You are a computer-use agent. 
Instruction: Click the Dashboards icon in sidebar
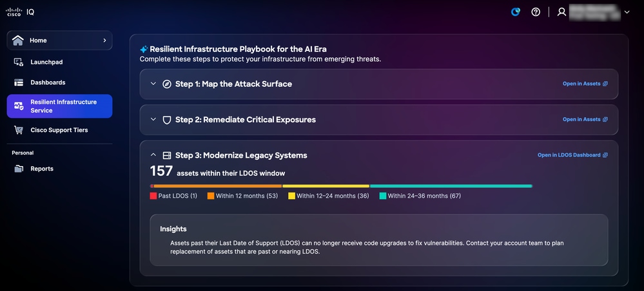[x=19, y=82]
